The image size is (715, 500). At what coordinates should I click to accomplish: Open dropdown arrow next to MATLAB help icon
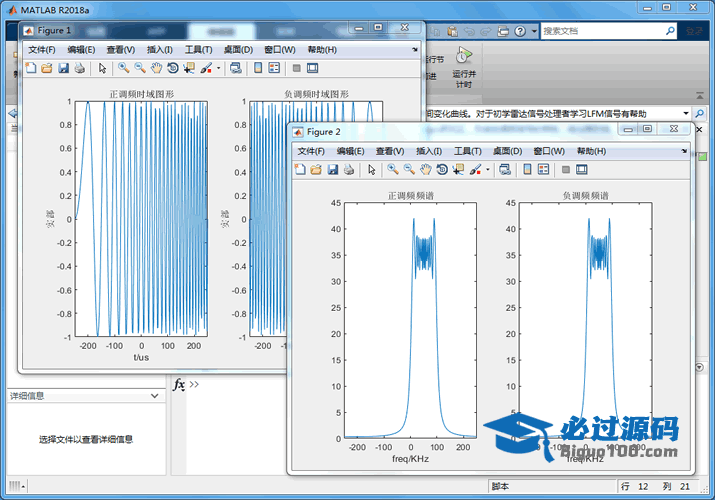(534, 32)
